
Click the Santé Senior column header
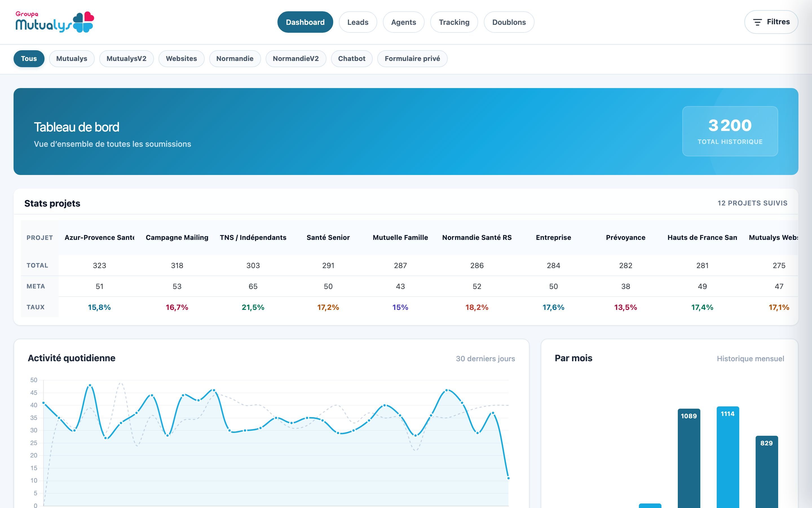[328, 238]
